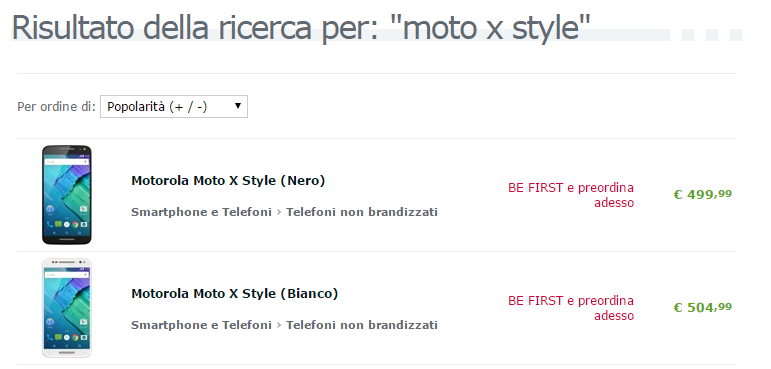Click the € 504,99 price
This screenshot has width=771, height=369.
[702, 308]
